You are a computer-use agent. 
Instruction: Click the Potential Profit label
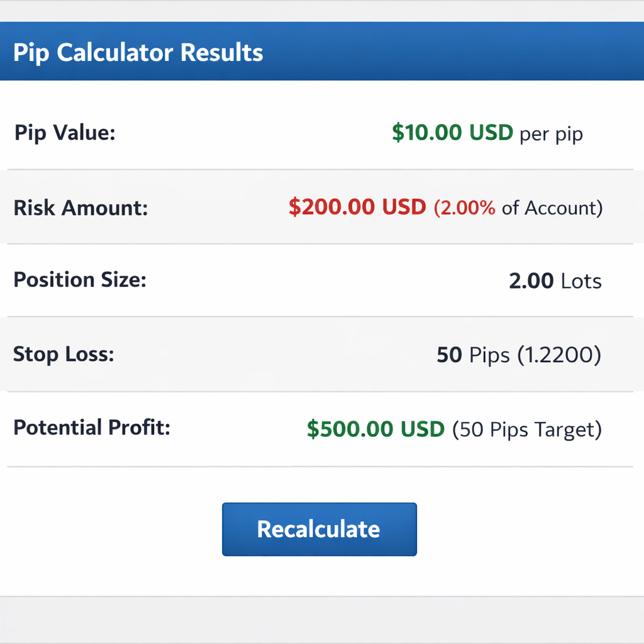coord(91,428)
